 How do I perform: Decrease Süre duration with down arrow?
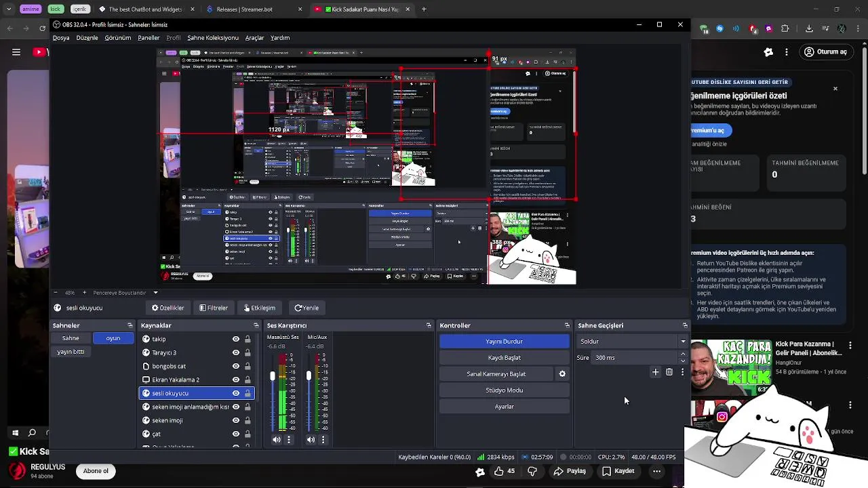click(683, 361)
